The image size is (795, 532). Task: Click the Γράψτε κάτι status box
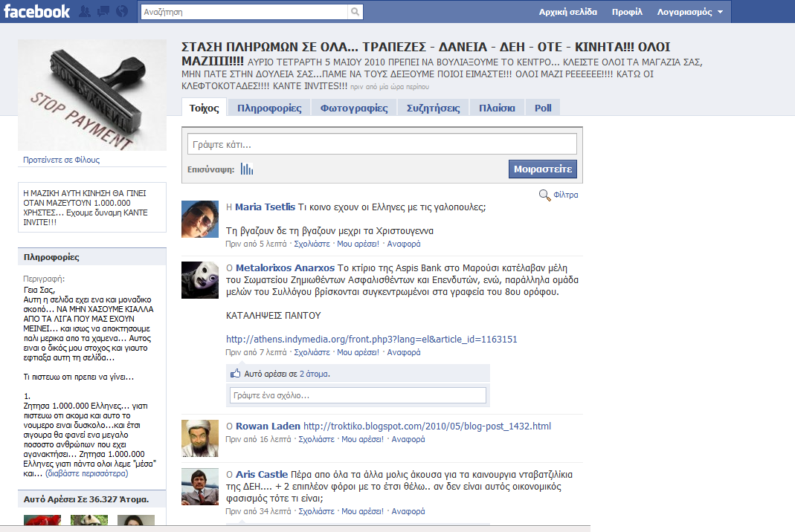point(382,144)
